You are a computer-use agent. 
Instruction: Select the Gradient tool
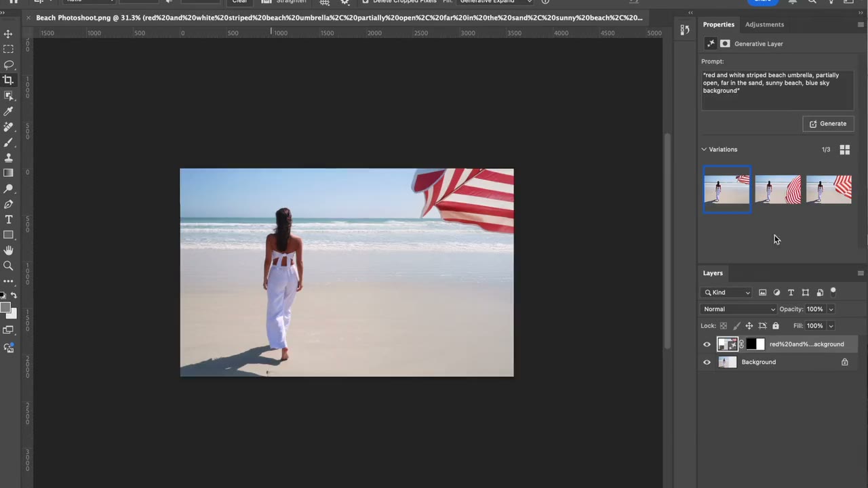pos(8,173)
